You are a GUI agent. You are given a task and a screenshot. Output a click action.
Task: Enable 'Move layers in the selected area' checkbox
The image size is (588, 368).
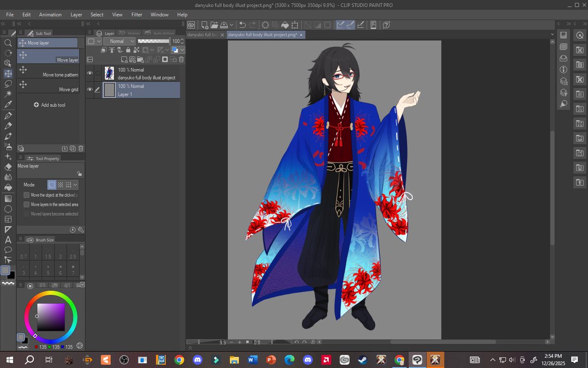(x=26, y=204)
